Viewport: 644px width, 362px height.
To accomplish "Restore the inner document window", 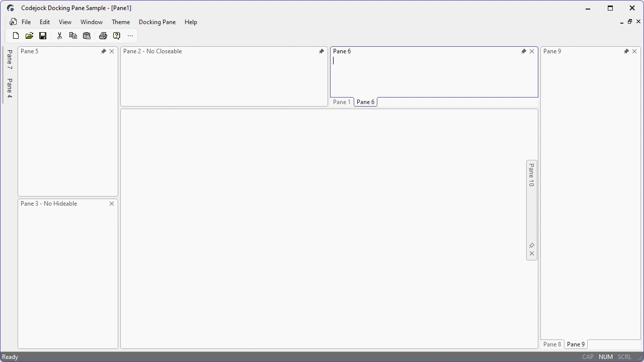I will 630,22.
